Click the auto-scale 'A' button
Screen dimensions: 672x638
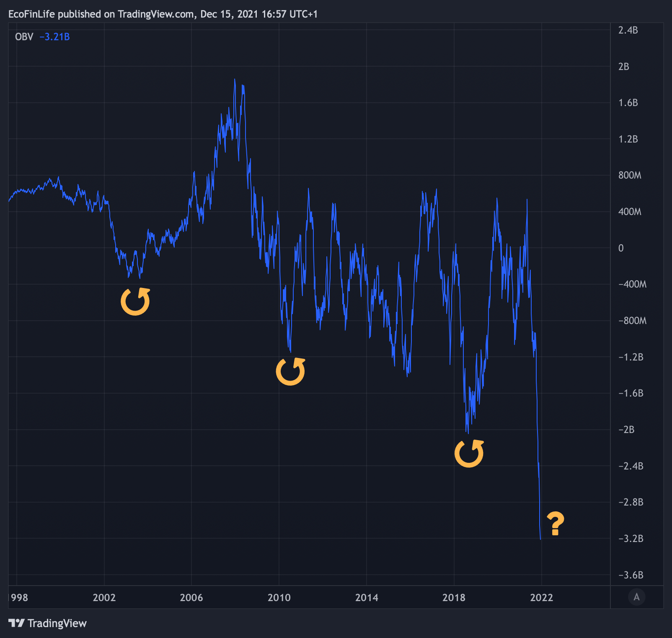pos(636,597)
